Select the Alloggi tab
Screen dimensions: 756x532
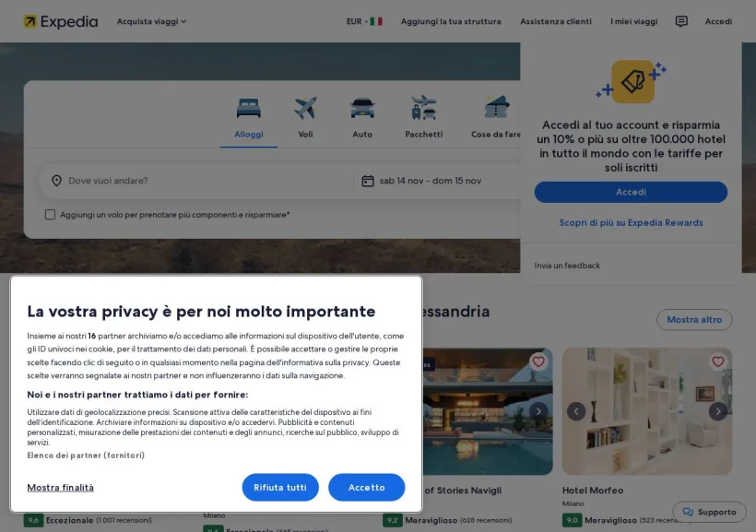(249, 119)
